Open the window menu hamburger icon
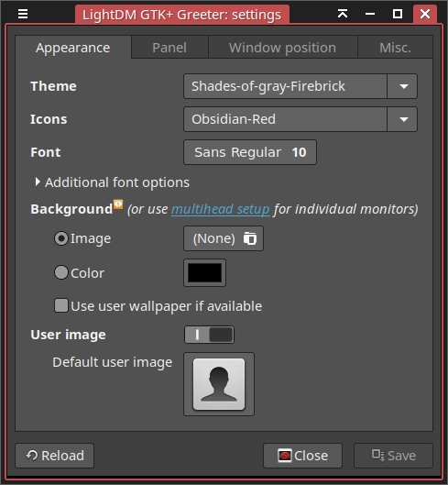 [23, 14]
